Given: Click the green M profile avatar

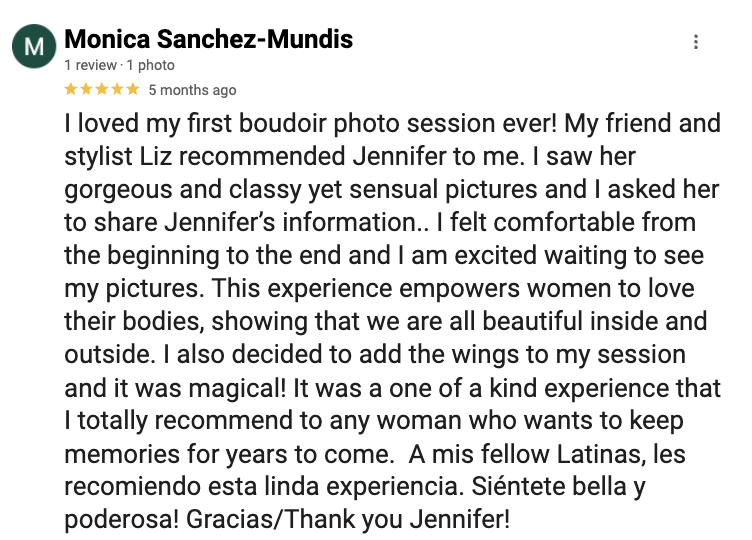Looking at the screenshot, I should (x=34, y=47).
